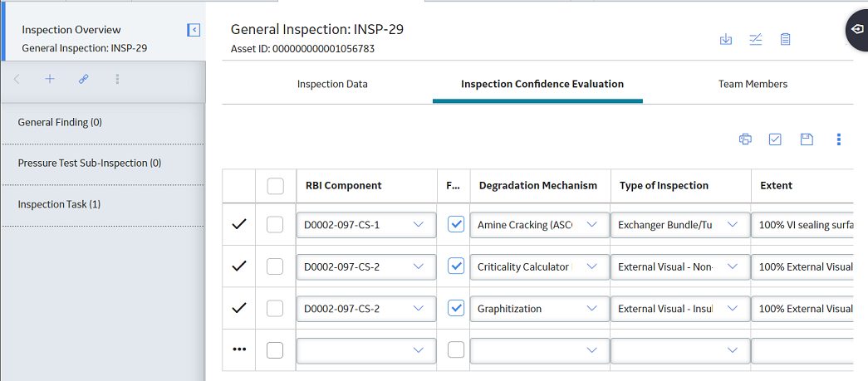Open the round dark side tag button
The width and height of the screenshot is (868, 381).
click(x=857, y=29)
